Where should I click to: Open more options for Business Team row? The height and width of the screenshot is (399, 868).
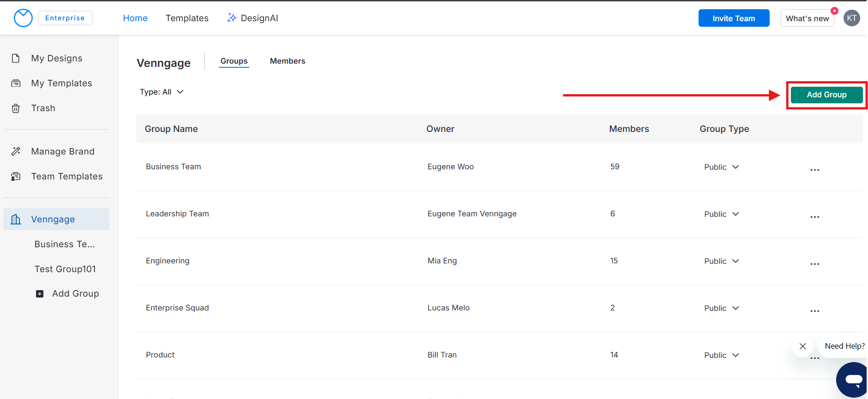(x=814, y=170)
